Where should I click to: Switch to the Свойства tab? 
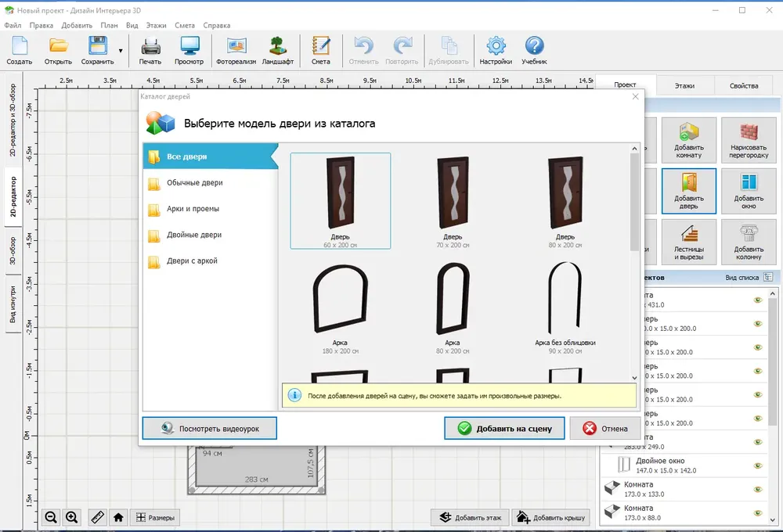click(x=744, y=86)
